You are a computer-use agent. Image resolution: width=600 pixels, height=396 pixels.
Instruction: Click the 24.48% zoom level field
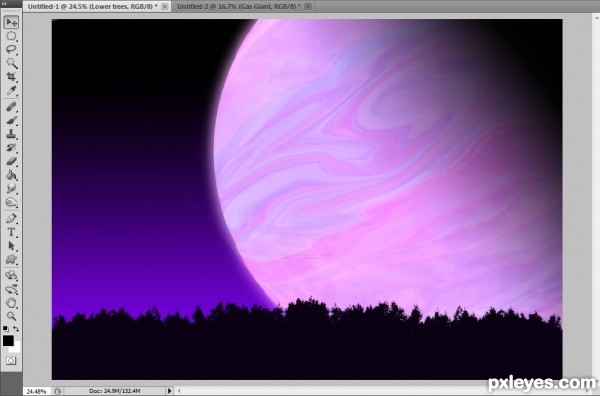click(36, 391)
